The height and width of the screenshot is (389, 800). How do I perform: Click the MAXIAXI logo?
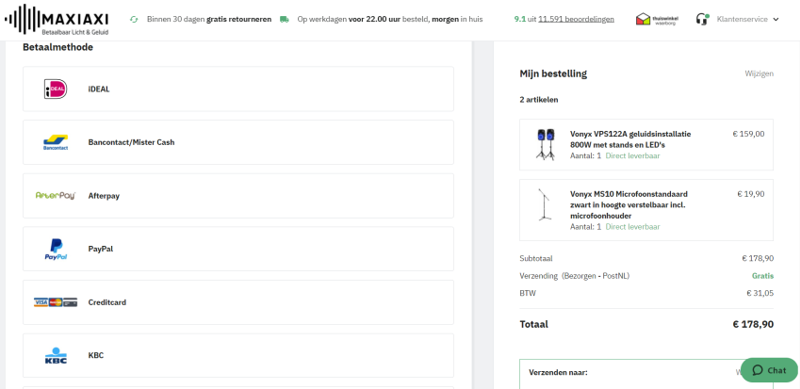[57, 20]
